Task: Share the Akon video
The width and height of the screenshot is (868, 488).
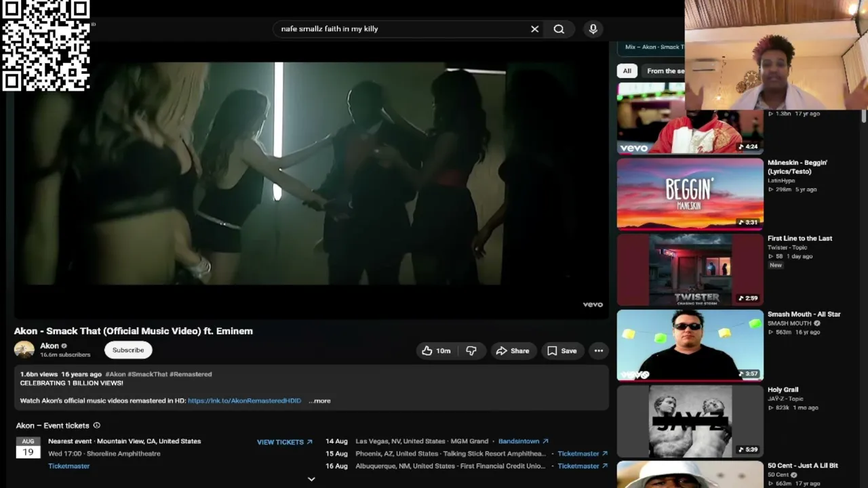Action: click(512, 350)
